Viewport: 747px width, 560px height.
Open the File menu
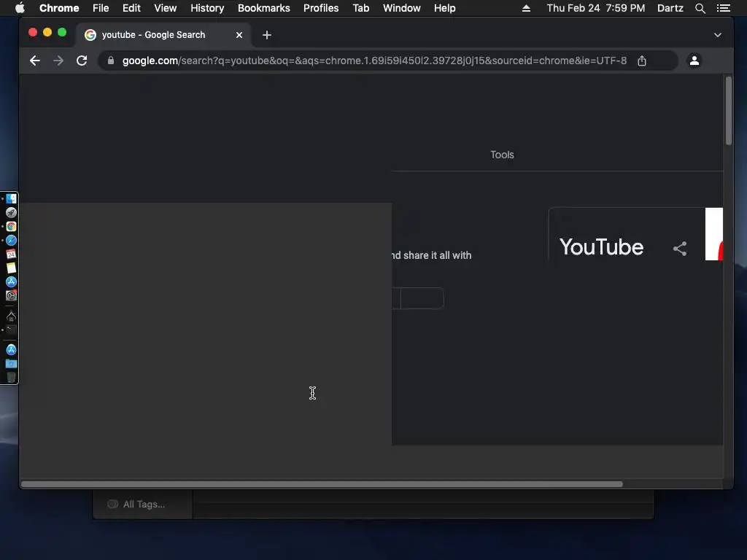(x=101, y=8)
